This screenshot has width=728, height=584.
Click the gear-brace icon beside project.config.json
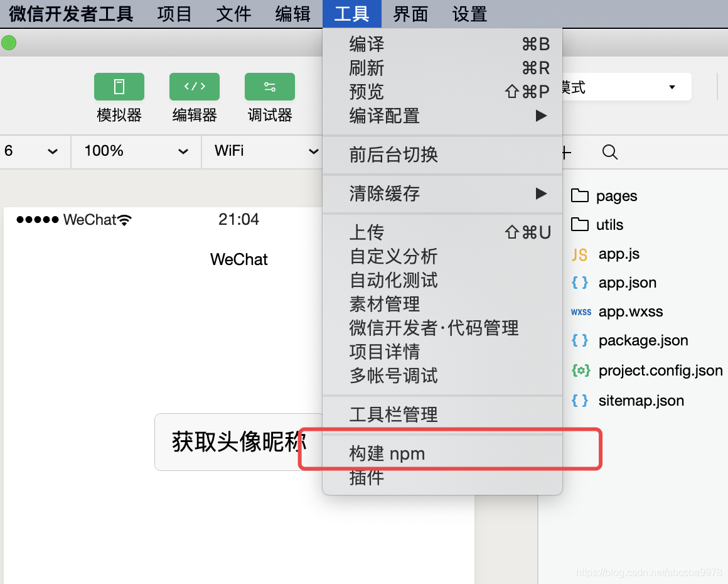click(x=581, y=370)
